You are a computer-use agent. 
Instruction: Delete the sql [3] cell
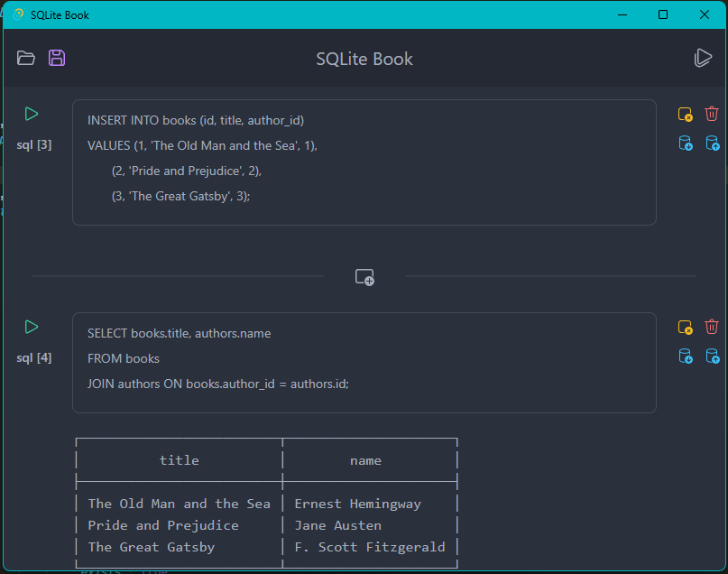click(x=711, y=114)
